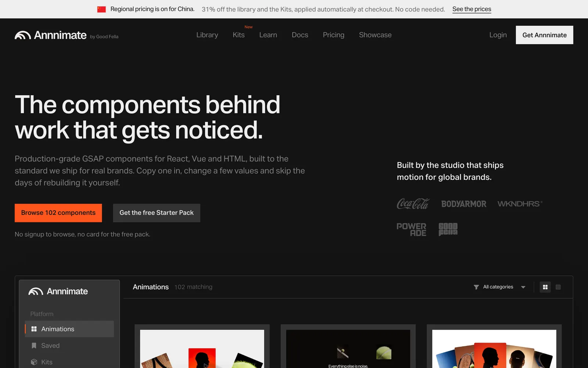Click the See the prices link

[472, 9]
